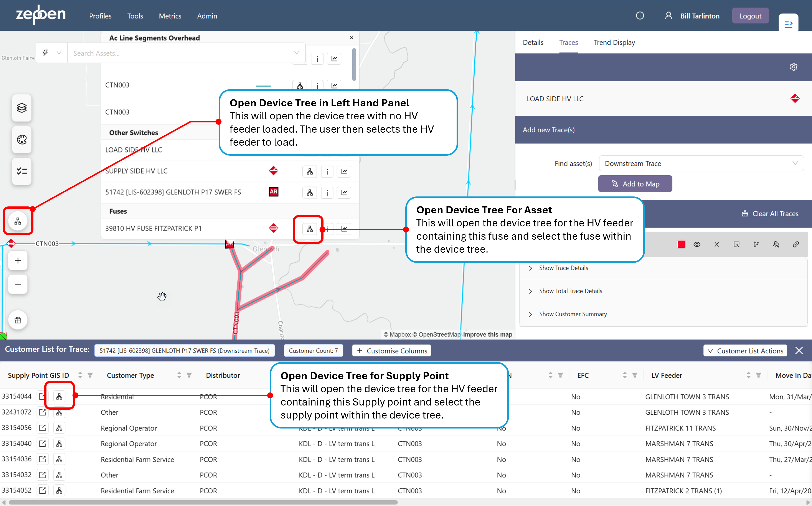
Task: Zoom out the map with minus button
Action: point(18,284)
